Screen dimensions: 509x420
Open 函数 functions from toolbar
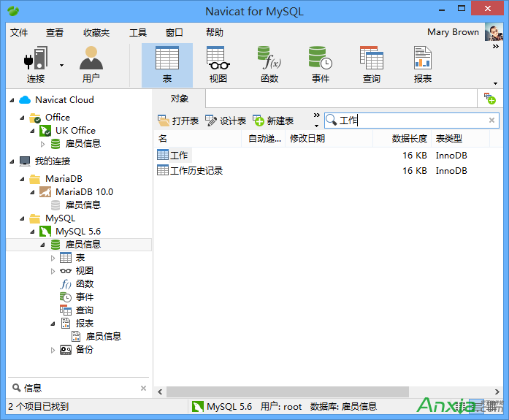click(269, 65)
